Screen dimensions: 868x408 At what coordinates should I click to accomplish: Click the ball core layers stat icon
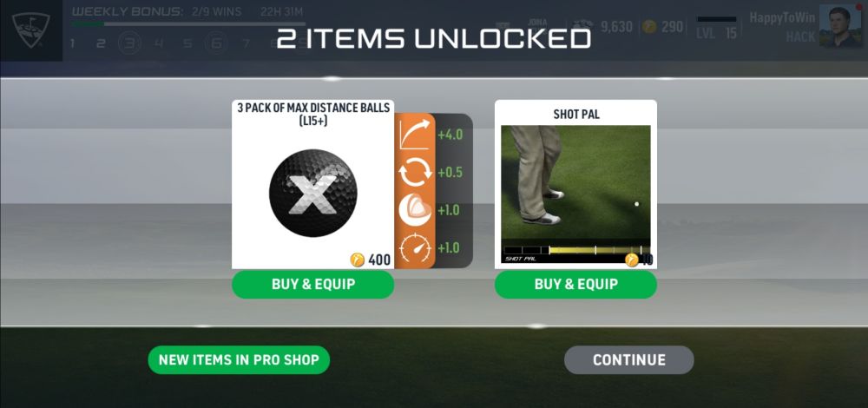(x=415, y=210)
